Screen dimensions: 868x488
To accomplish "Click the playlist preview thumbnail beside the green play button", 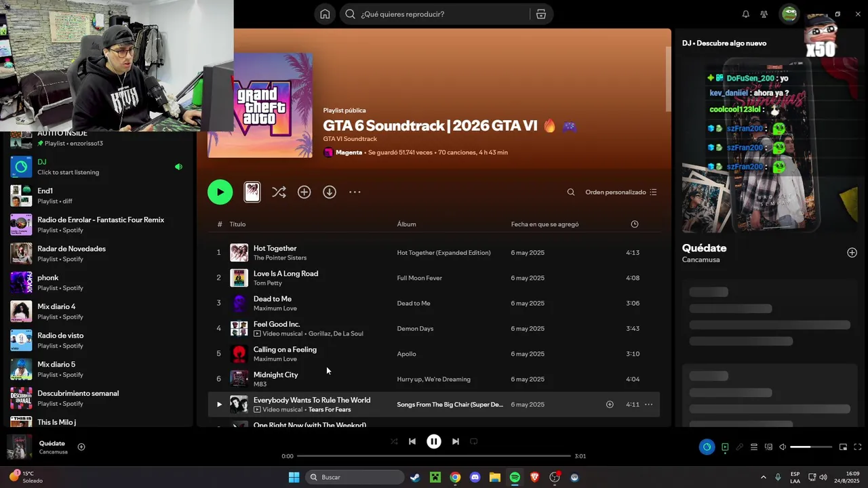I will [252, 192].
